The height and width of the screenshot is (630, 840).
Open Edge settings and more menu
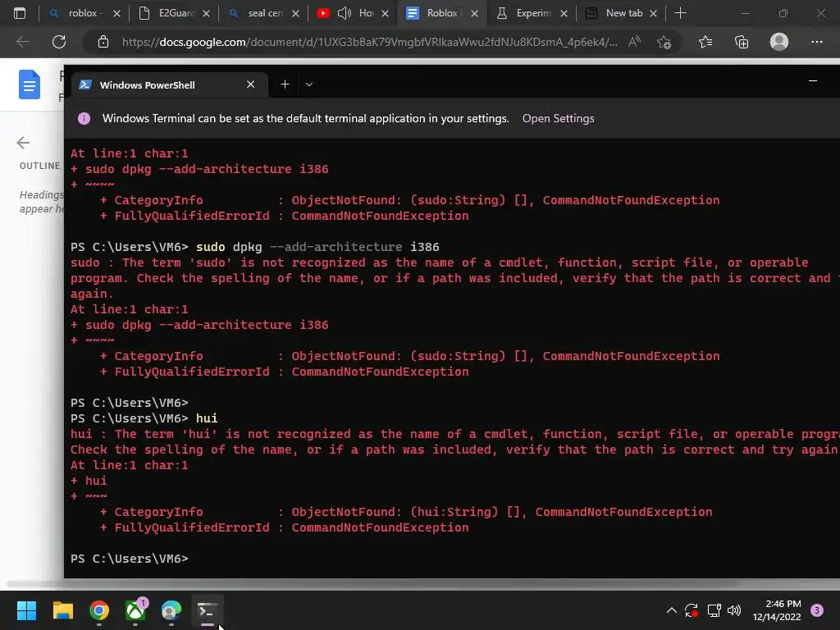[x=816, y=42]
